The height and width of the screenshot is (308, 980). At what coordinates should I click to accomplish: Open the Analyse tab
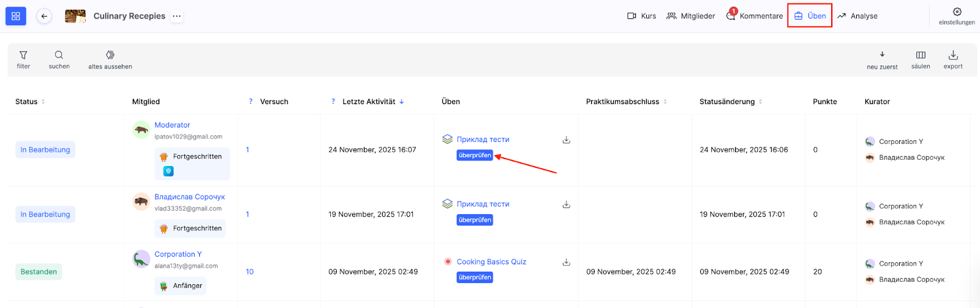pos(858,16)
